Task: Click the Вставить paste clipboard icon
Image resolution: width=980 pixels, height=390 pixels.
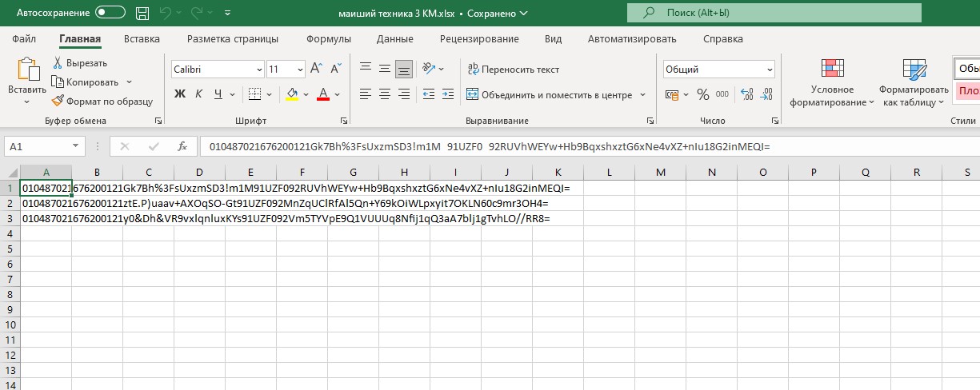Action: click(x=27, y=69)
